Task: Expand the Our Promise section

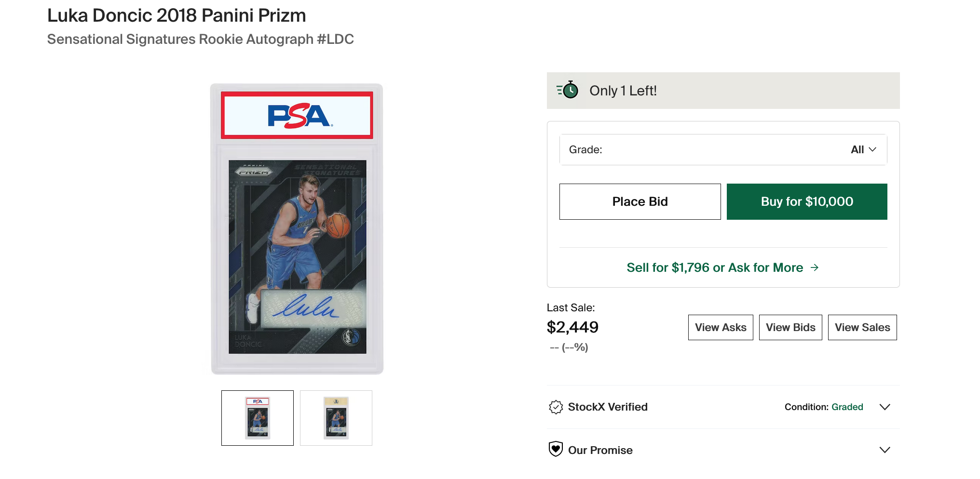Action: coord(885,450)
